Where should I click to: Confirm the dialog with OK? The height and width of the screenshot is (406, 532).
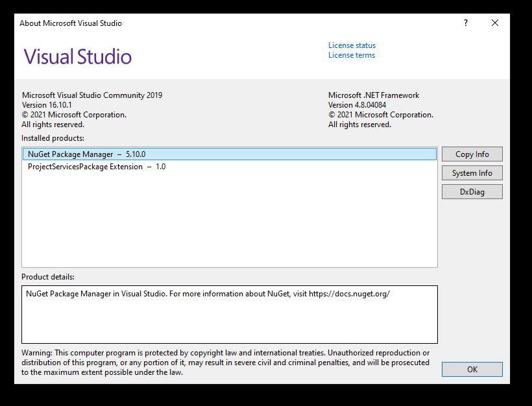pyautogui.click(x=472, y=370)
